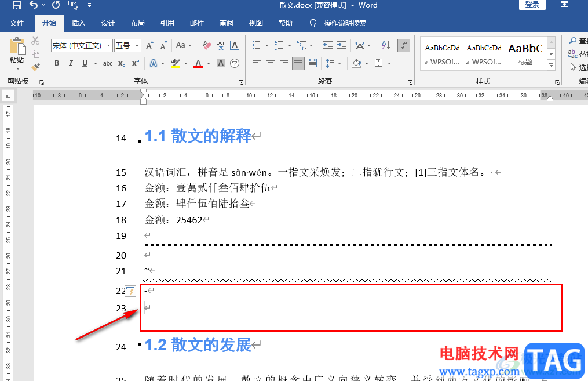Click heading 1.2 散文的发展
This screenshot has width=588, height=381.
coord(198,344)
